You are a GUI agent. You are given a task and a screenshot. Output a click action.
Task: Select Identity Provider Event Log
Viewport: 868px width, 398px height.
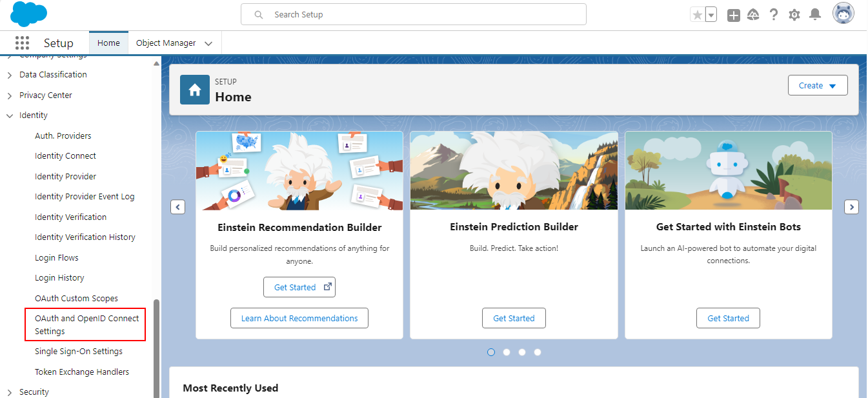(85, 197)
